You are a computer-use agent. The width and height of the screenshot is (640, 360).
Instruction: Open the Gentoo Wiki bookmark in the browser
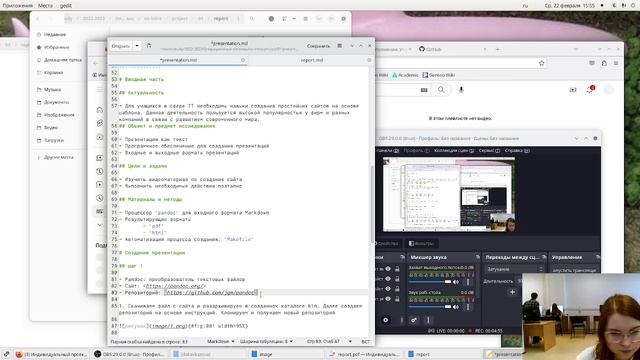point(439,75)
